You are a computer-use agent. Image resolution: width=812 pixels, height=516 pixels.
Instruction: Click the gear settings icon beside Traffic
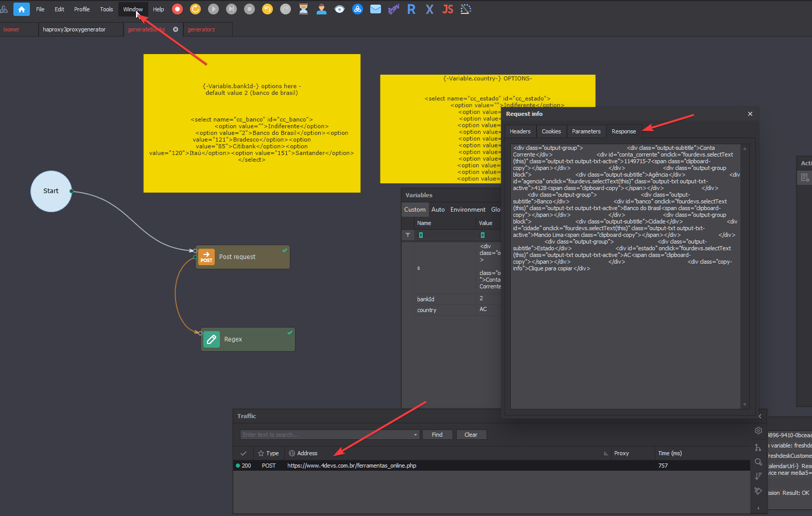click(758, 431)
